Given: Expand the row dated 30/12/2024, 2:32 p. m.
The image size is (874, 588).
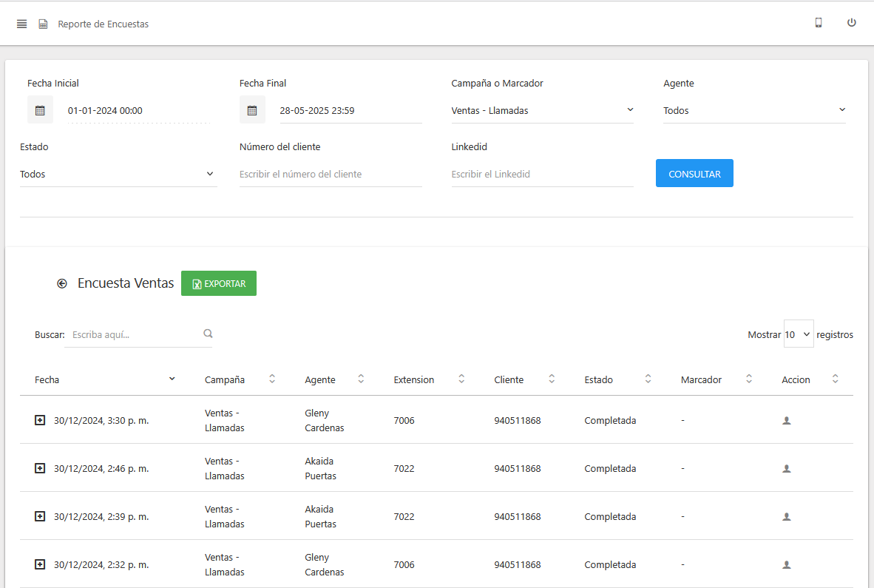Looking at the screenshot, I should (x=40, y=564).
